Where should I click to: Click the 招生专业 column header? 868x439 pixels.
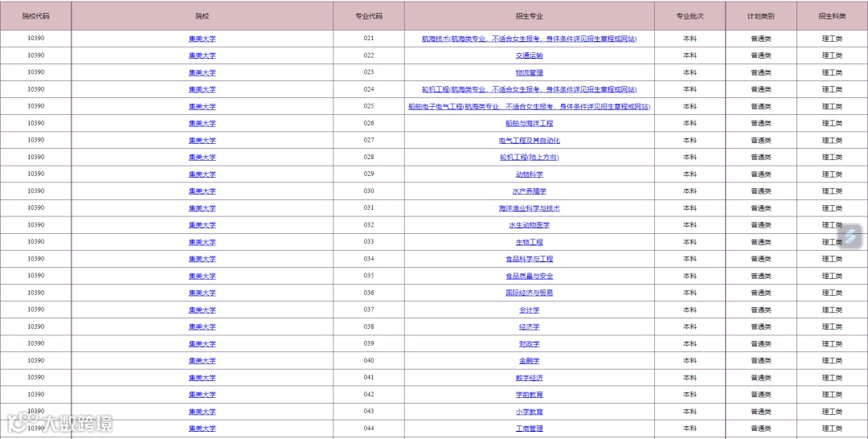pyautogui.click(x=529, y=16)
